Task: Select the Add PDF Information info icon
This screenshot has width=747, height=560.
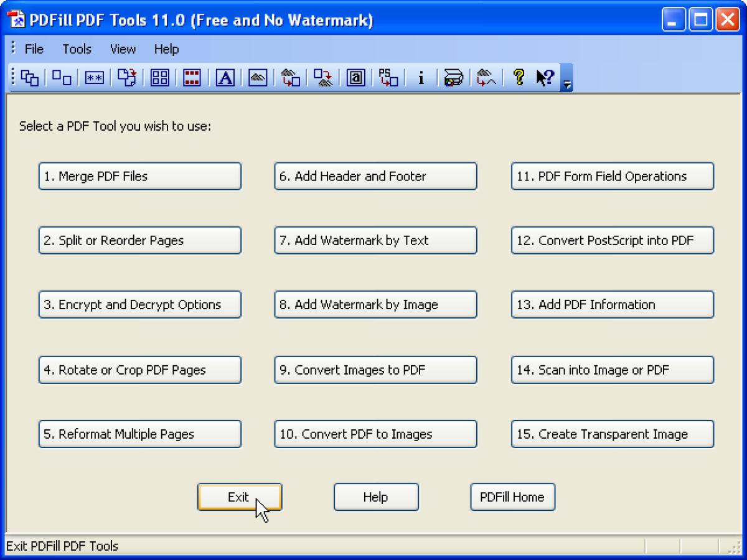Action: 420,77
